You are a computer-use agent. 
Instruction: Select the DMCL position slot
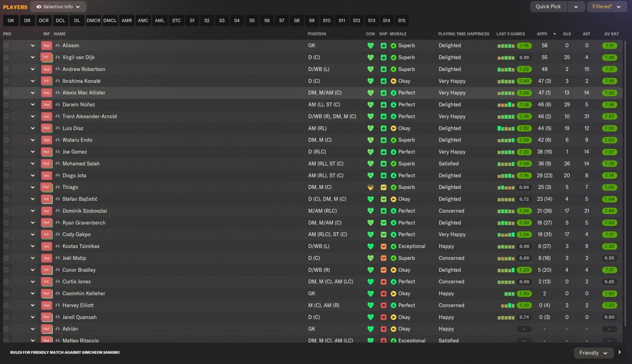(110, 21)
